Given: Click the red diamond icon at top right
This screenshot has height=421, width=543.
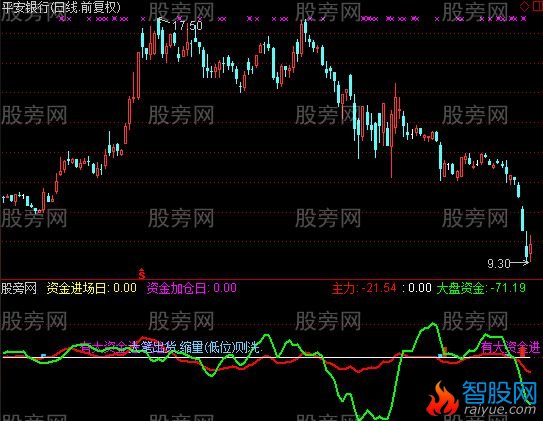Looking at the screenshot, I should 525,6.
